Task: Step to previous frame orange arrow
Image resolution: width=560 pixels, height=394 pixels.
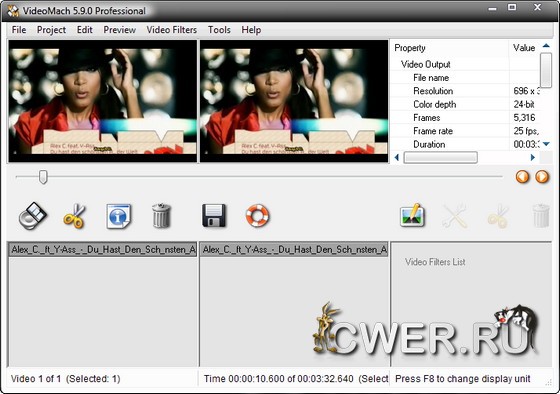Action: (x=522, y=176)
